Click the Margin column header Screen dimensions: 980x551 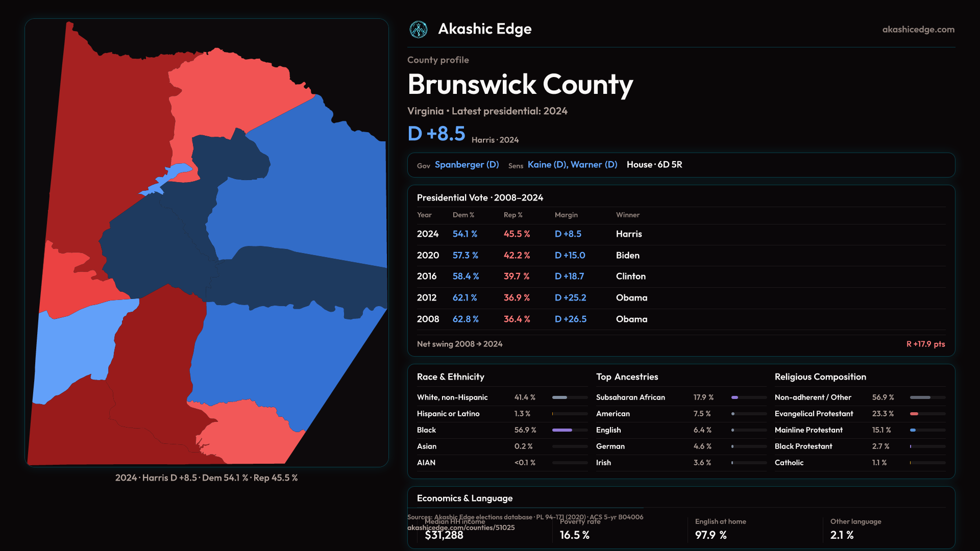pos(566,215)
